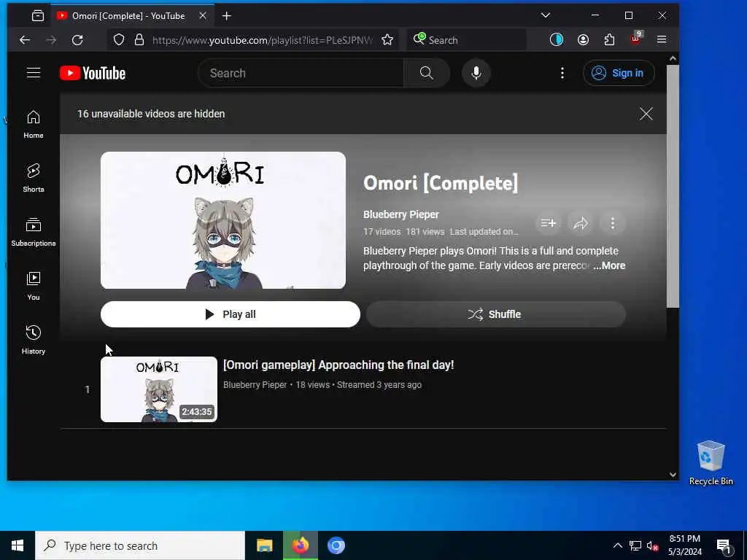Click the Firefox Search box
This screenshot has height=560, width=747.
coord(467,40)
